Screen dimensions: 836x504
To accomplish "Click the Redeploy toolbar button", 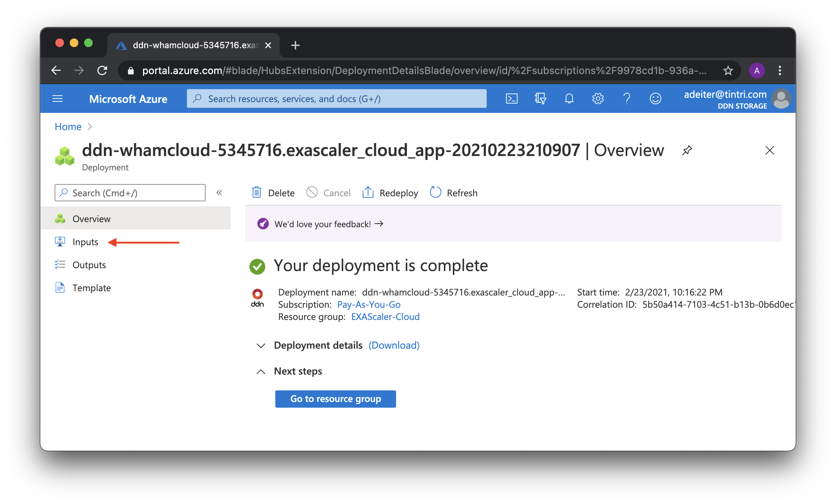I will click(x=390, y=193).
